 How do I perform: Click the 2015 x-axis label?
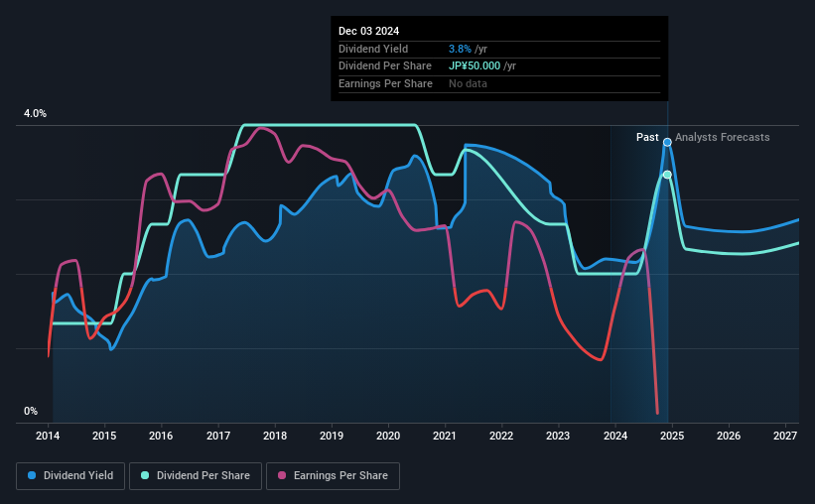pyautogui.click(x=104, y=436)
